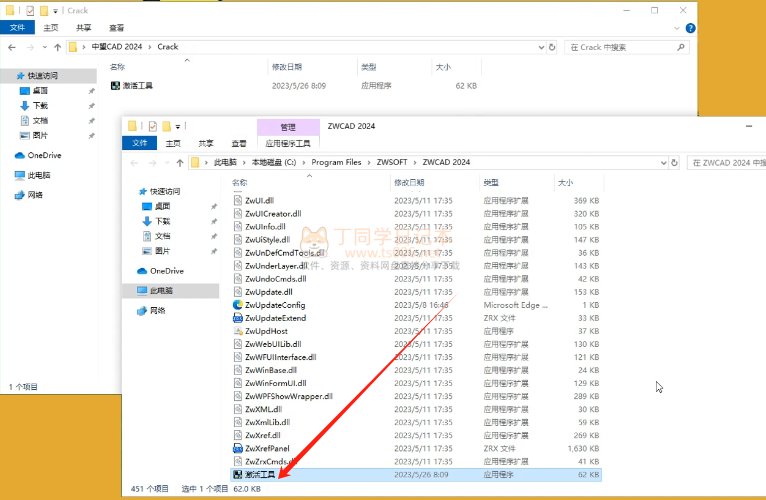Open 下载 in the Crack window sidebar
Viewport: 766px width, 500px height.
coord(40,106)
